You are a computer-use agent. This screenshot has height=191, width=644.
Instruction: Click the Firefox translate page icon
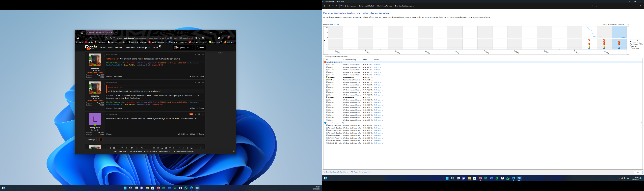tap(199, 38)
